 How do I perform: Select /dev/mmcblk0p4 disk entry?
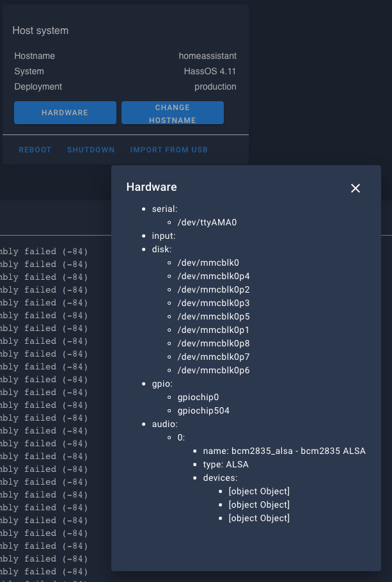click(214, 276)
